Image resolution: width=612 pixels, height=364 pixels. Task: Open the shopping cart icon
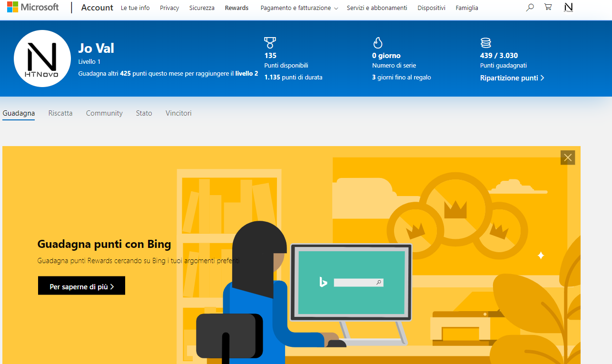[x=548, y=7]
